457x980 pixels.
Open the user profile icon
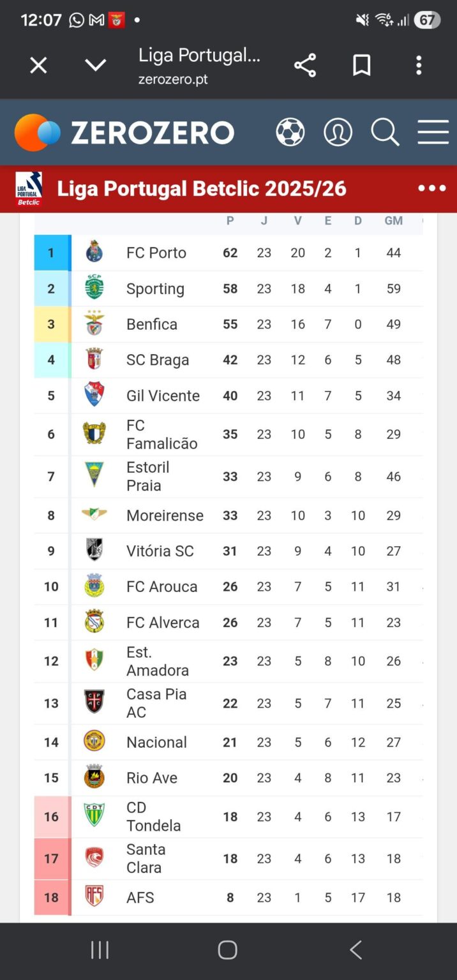pos(338,132)
